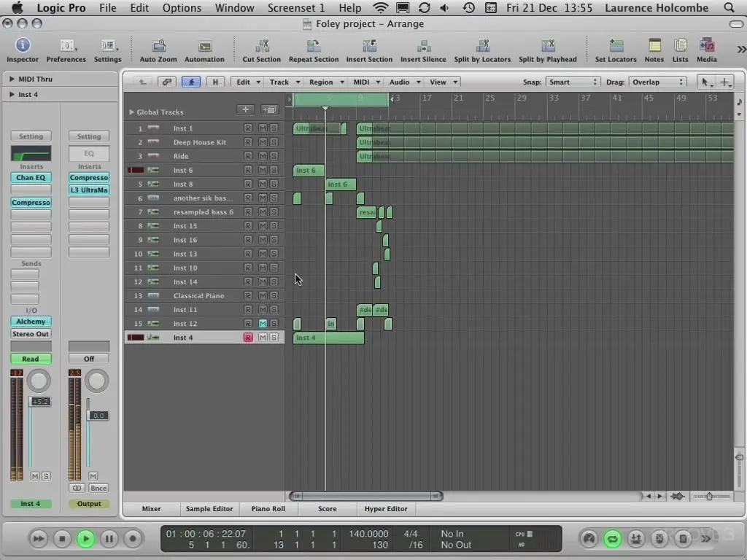Open the Snap mode dropdown
This screenshot has width=747, height=560.
tap(573, 82)
